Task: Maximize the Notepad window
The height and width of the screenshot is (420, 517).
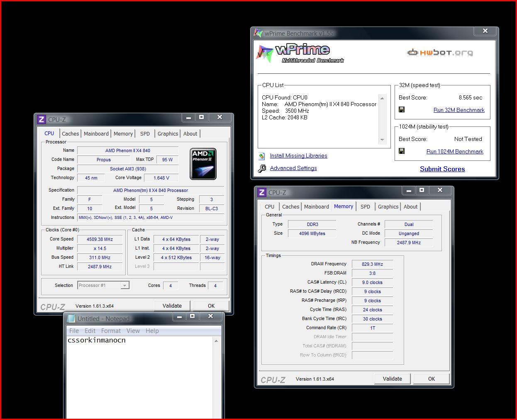Action: click(x=192, y=316)
